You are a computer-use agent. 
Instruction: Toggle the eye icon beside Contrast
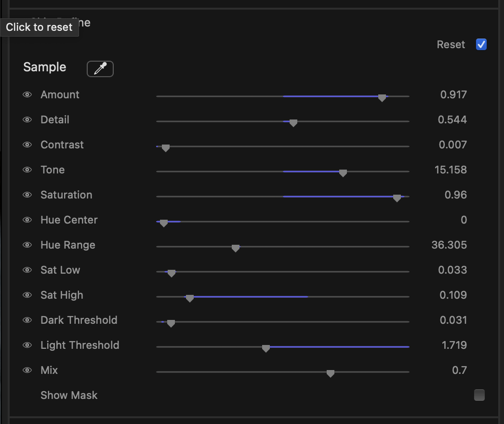tap(27, 145)
